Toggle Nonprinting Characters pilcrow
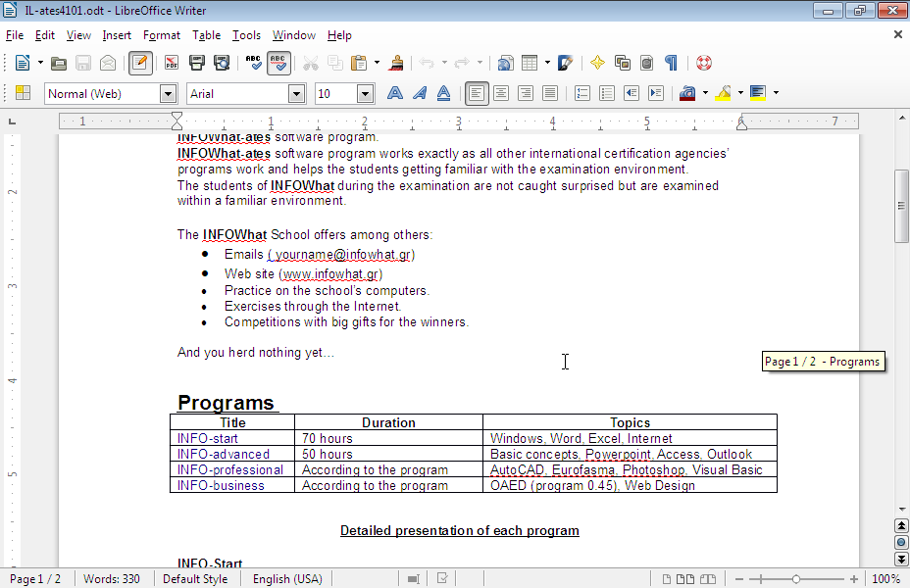The height and width of the screenshot is (588, 910). pyautogui.click(x=672, y=63)
